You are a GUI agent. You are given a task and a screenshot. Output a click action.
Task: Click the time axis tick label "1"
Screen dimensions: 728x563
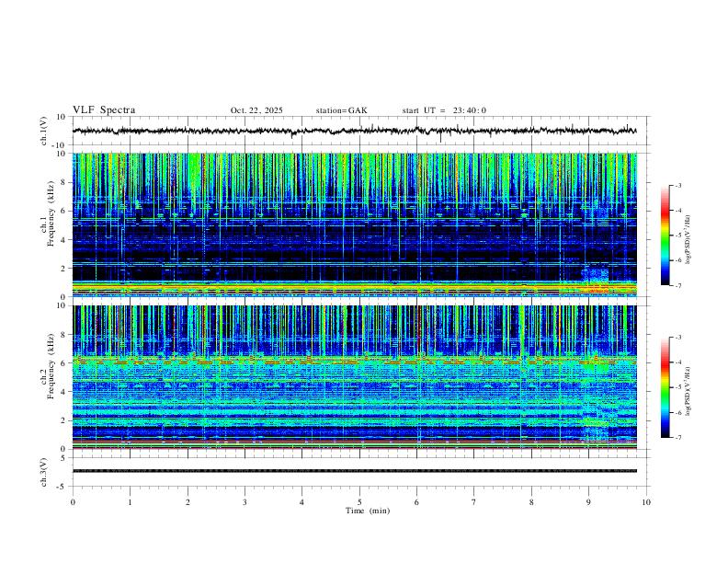pyautogui.click(x=130, y=502)
